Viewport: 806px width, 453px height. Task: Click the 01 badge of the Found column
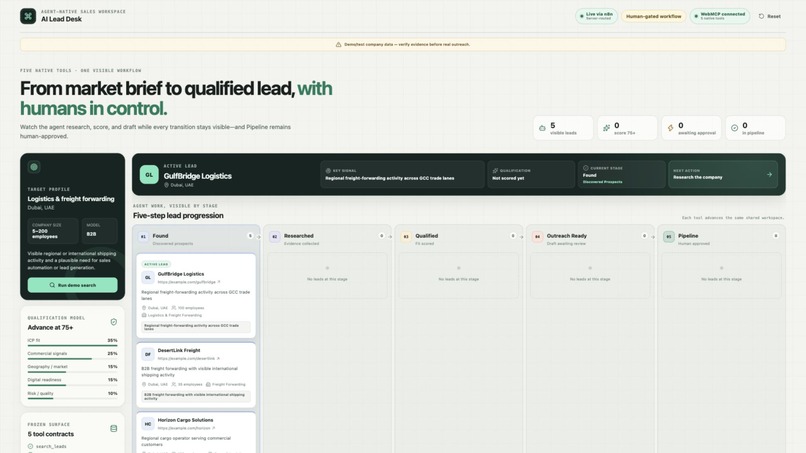pos(143,237)
